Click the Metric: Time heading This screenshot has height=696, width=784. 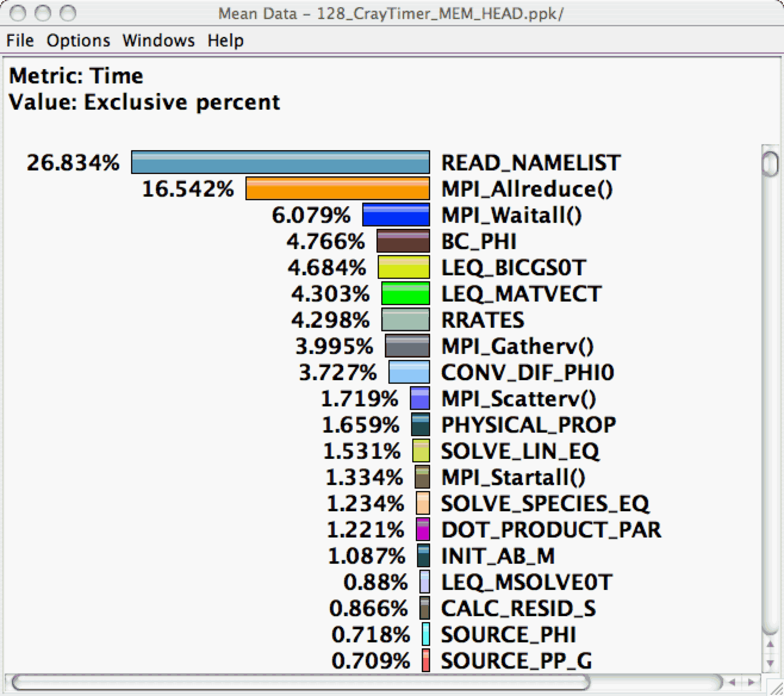point(76,76)
